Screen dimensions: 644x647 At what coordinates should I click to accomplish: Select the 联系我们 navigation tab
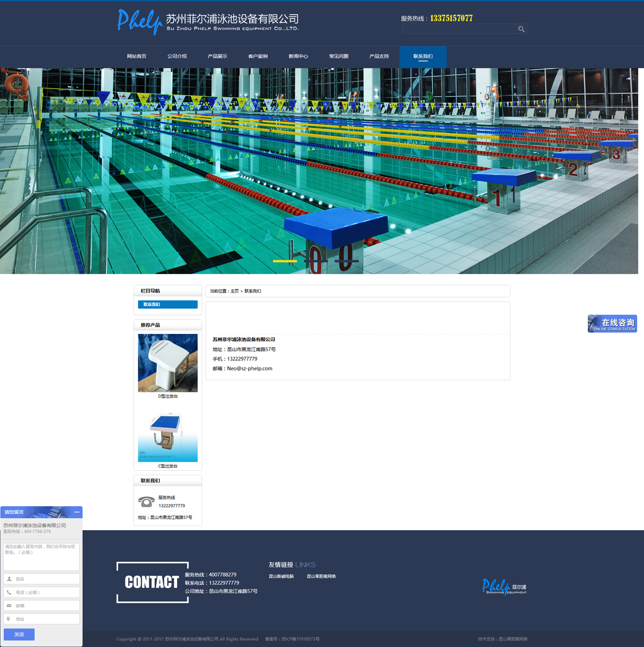(x=422, y=56)
